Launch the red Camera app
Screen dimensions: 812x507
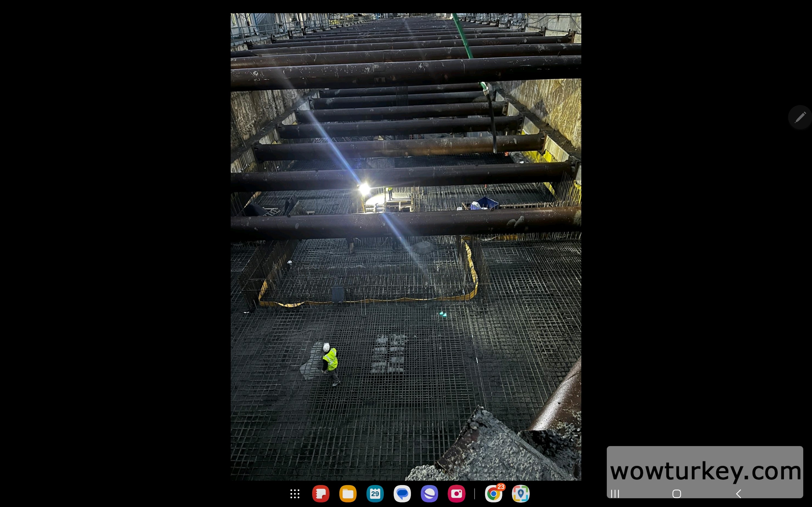[x=456, y=494]
